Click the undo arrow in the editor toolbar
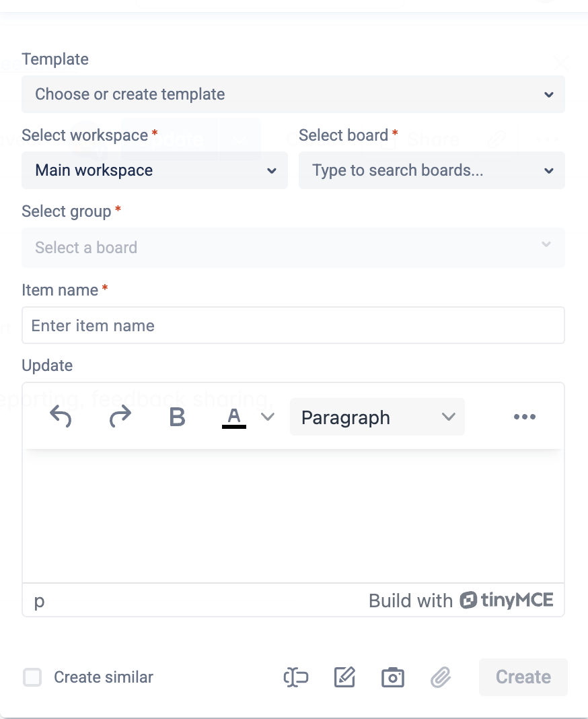Viewport: 588px width, 719px height. [61, 417]
